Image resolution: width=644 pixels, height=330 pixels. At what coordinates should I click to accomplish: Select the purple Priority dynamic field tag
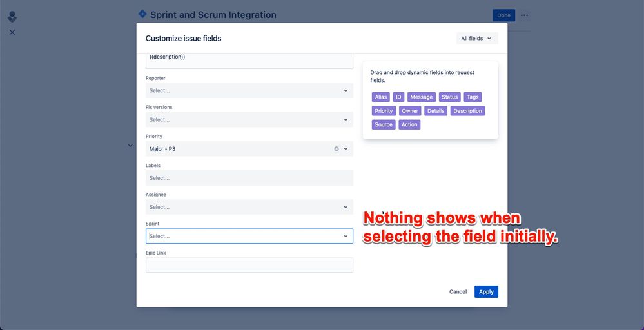point(384,111)
